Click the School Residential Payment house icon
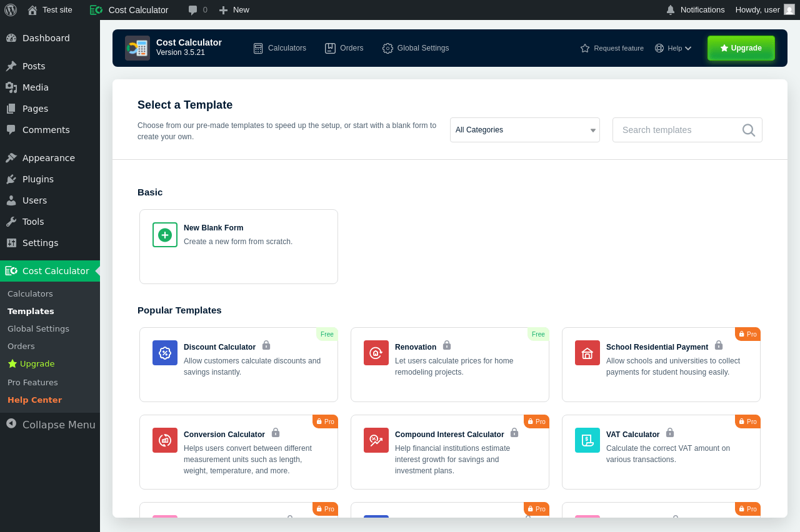800x532 pixels. point(587,353)
